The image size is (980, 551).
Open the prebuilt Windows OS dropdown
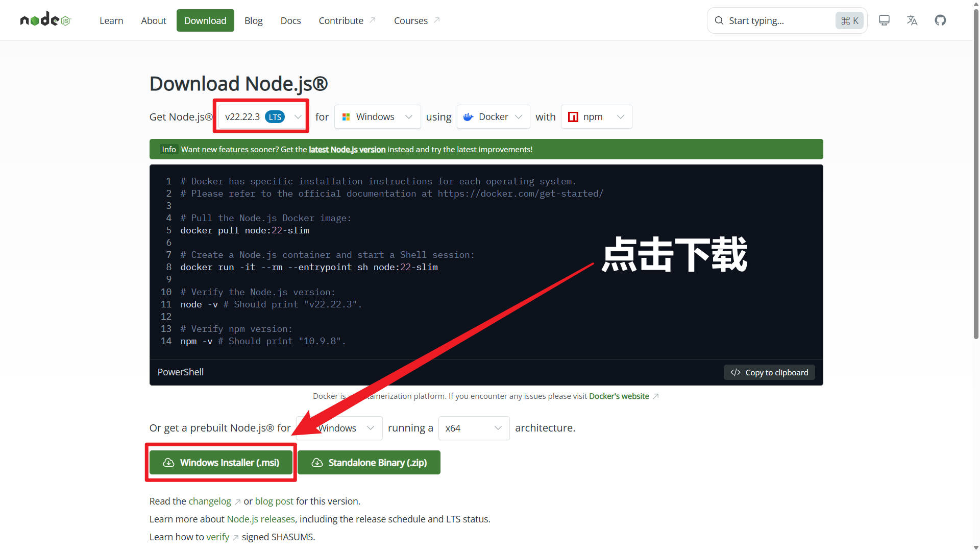339,428
